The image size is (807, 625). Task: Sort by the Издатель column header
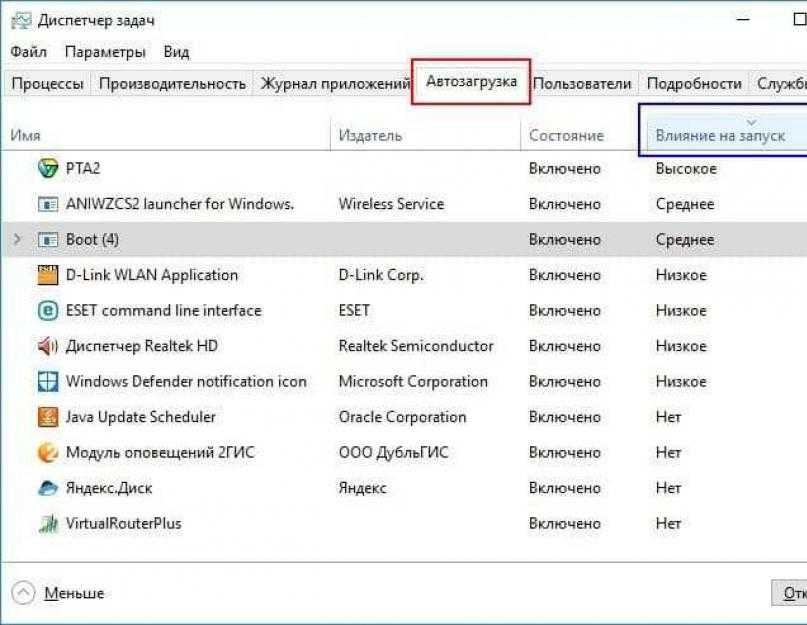[x=425, y=135]
